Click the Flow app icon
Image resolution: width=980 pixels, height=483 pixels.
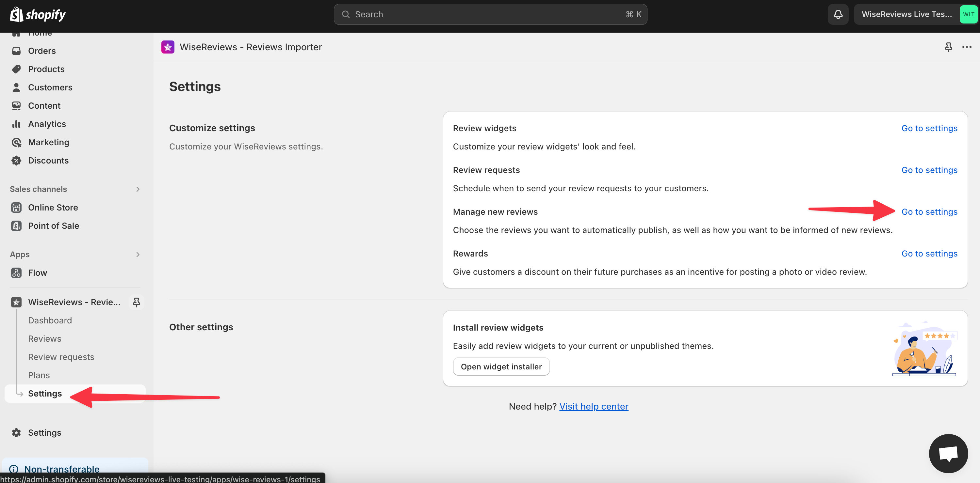pyautogui.click(x=16, y=273)
